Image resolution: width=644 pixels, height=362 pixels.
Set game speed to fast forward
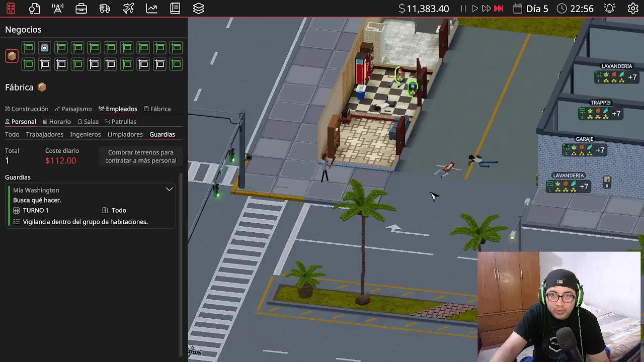point(487,9)
